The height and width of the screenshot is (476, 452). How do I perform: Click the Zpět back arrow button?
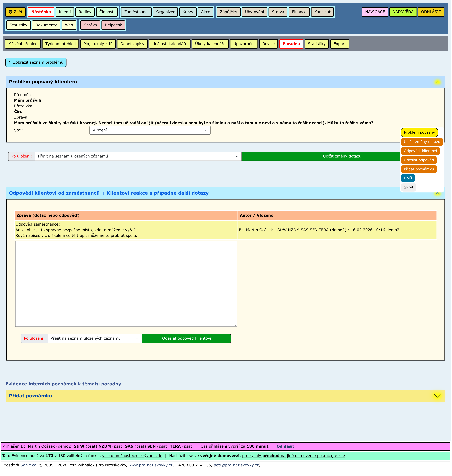pos(15,12)
